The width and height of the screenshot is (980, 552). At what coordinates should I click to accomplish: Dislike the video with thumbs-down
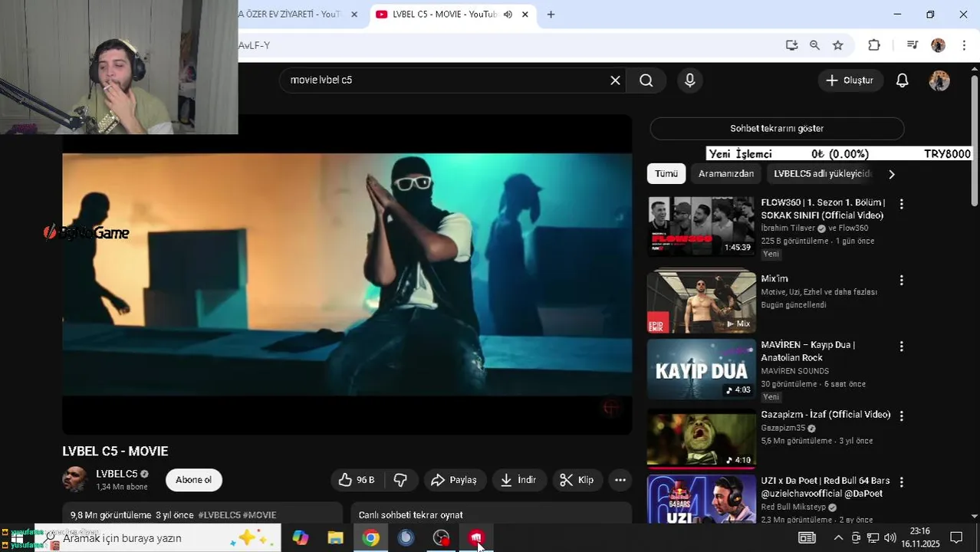[x=400, y=480]
